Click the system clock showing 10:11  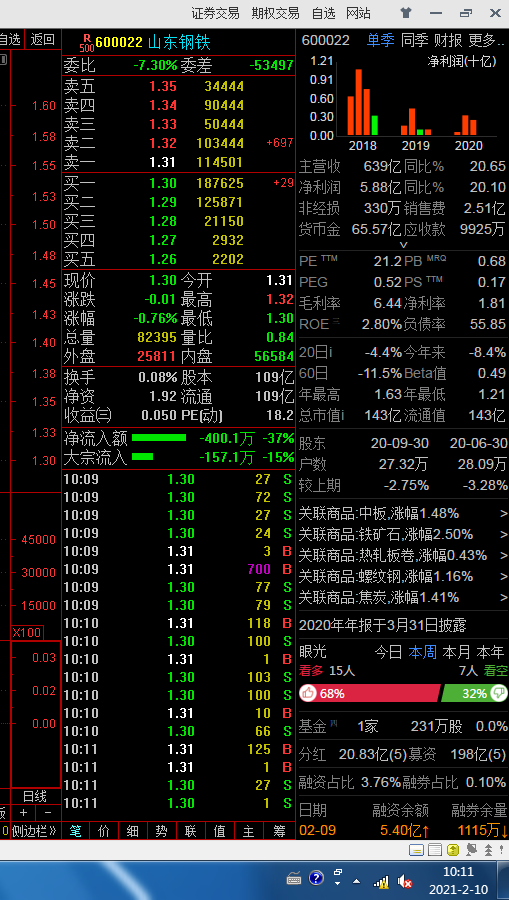[x=458, y=872]
